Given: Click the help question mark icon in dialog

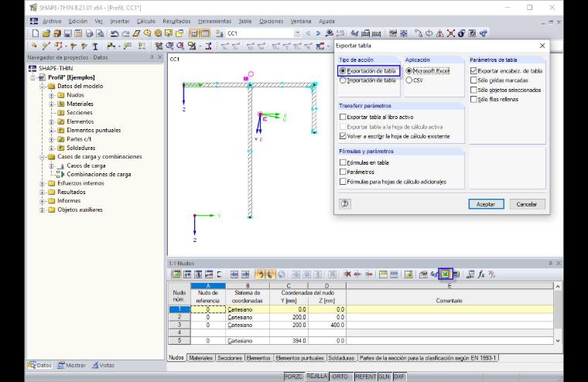Looking at the screenshot, I should (344, 203).
